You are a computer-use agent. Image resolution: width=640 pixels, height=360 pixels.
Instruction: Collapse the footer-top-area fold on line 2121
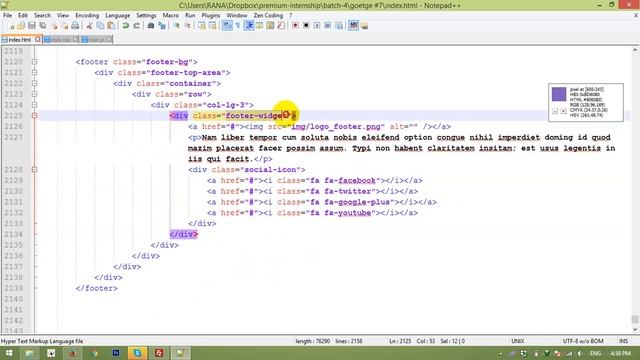34,73
